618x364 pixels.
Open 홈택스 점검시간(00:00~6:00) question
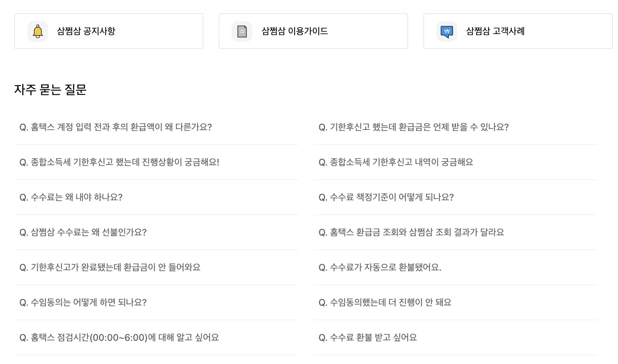(119, 338)
